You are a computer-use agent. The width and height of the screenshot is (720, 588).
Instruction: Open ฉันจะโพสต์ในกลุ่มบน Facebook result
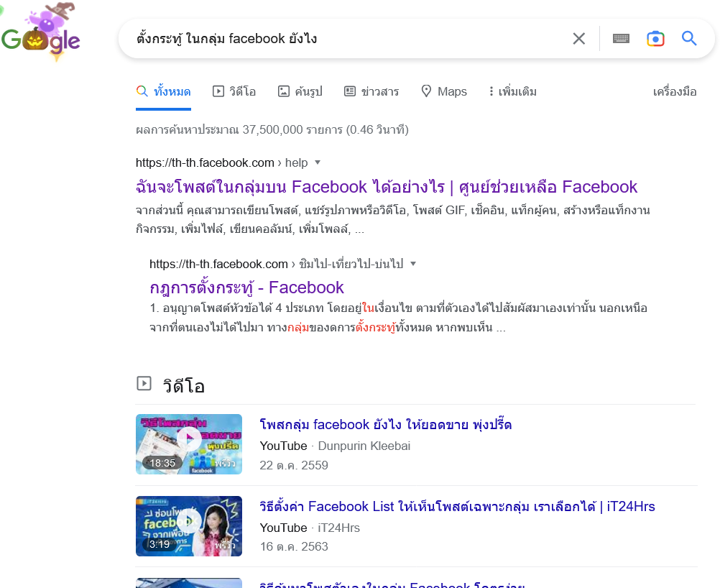(386, 187)
